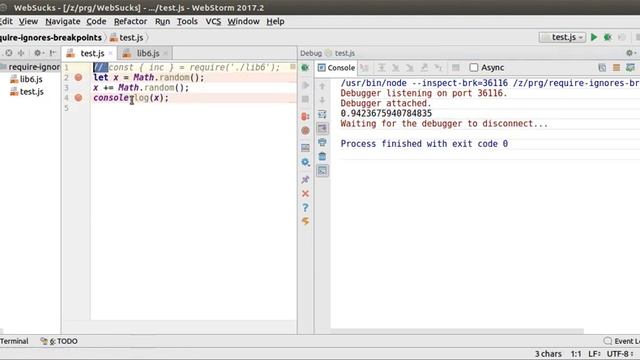This screenshot has width=640, height=360.
Task: Pin the debug tab
Action: click(305, 179)
